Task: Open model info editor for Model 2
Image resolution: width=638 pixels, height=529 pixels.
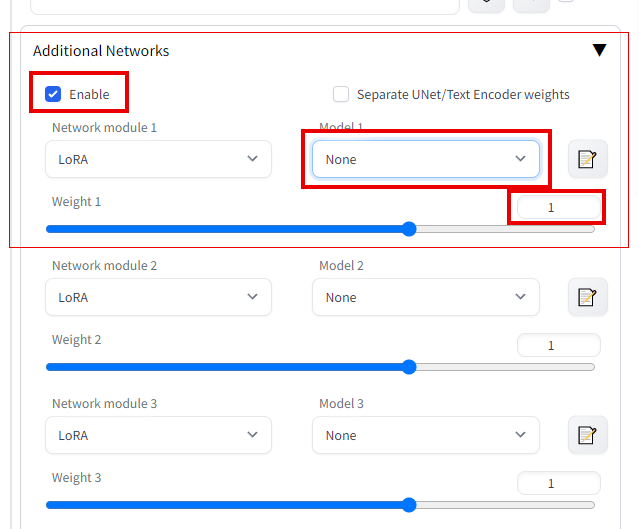Action: (588, 297)
